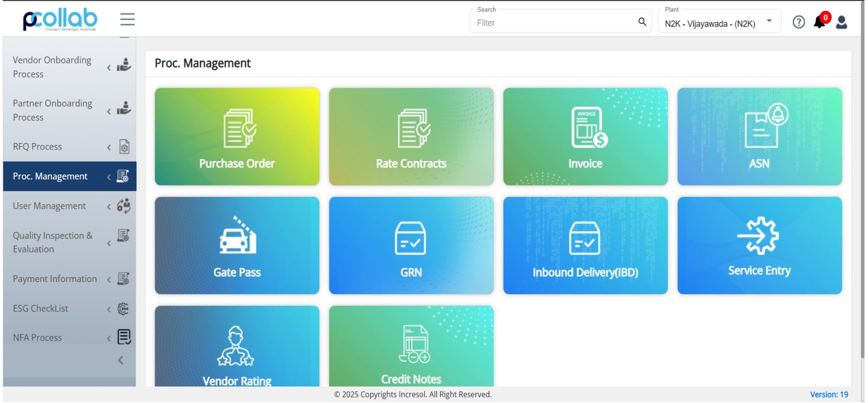
Task: Expand Partner Onboarding Process chevron
Action: [109, 111]
